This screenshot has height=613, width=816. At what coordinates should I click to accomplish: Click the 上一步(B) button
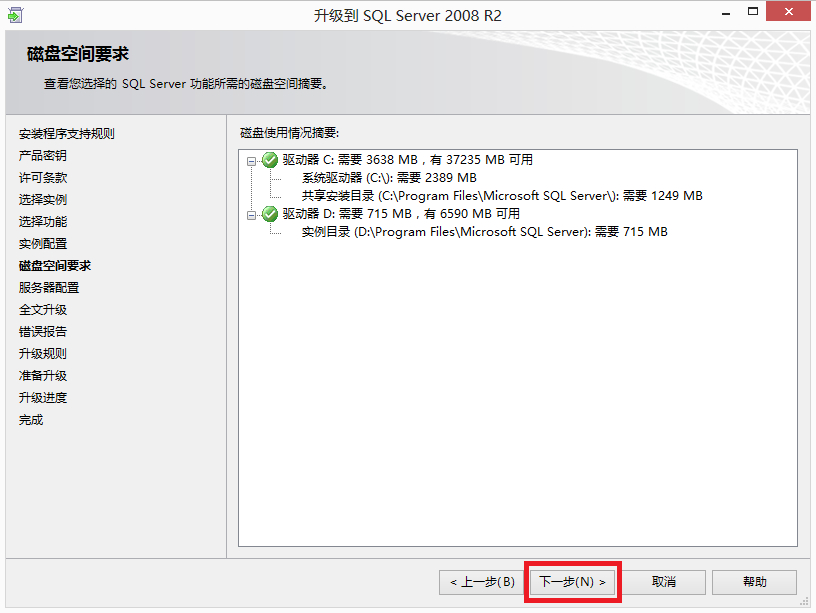(x=481, y=582)
